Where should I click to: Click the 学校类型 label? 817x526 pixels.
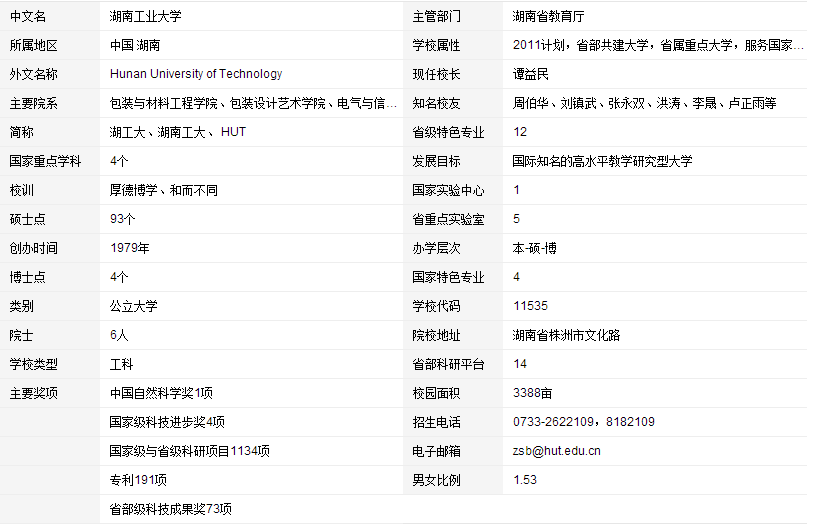pyautogui.click(x=34, y=364)
